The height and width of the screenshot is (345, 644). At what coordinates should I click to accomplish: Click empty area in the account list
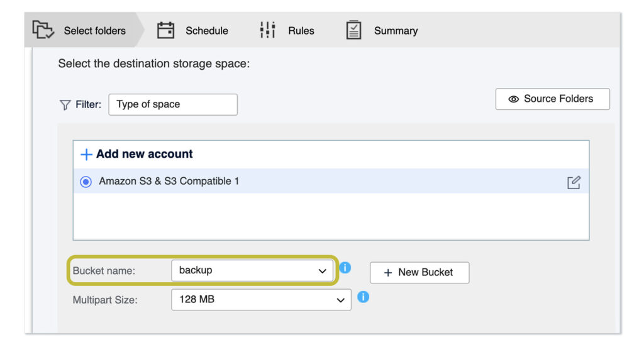click(331, 216)
